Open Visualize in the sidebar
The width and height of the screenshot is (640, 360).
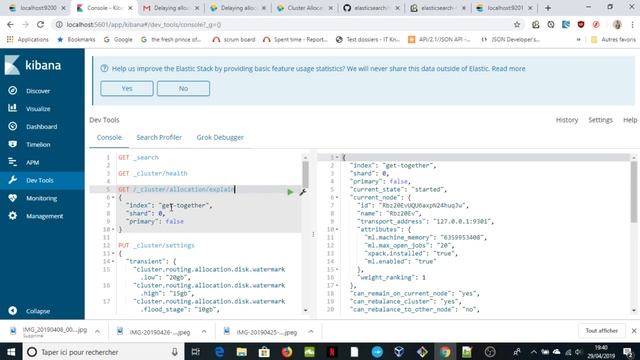[x=38, y=109]
